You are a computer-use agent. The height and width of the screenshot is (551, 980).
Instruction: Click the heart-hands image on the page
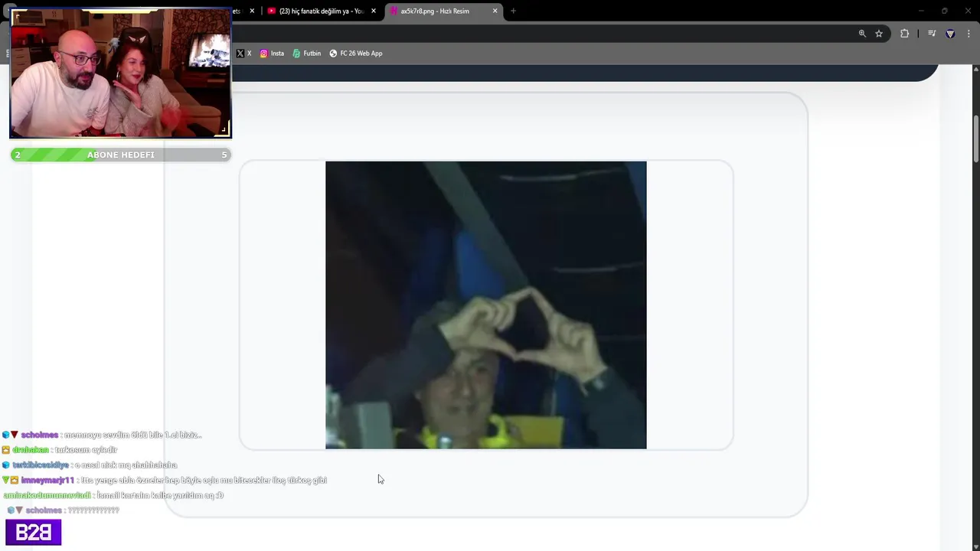(x=485, y=305)
